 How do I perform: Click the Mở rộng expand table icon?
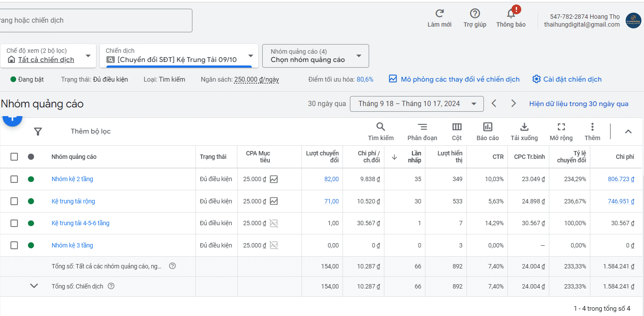click(x=561, y=127)
